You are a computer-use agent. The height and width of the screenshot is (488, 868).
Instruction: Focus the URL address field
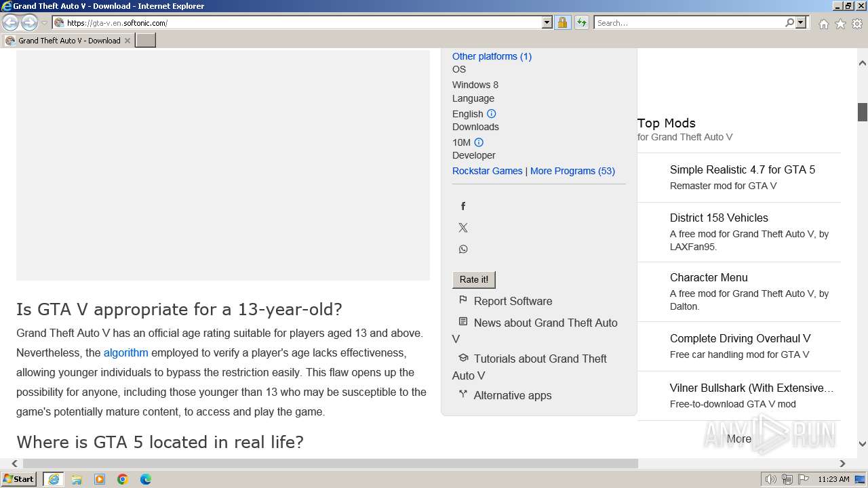tap(304, 22)
